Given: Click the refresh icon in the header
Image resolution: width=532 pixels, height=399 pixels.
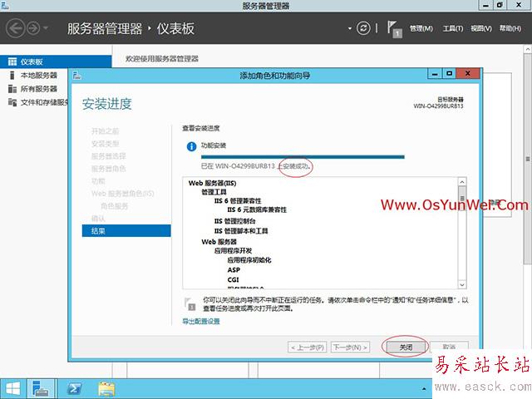Looking at the screenshot, I should click(363, 28).
